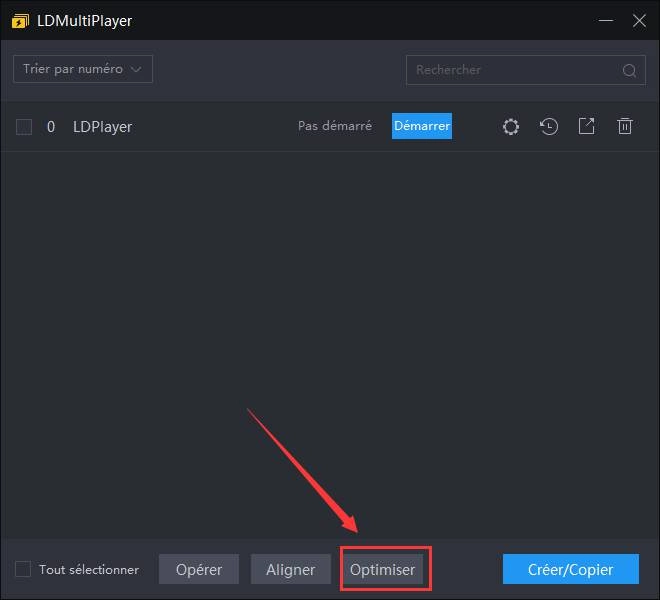Click the Aligner button
This screenshot has width=660, height=600.
[290, 569]
